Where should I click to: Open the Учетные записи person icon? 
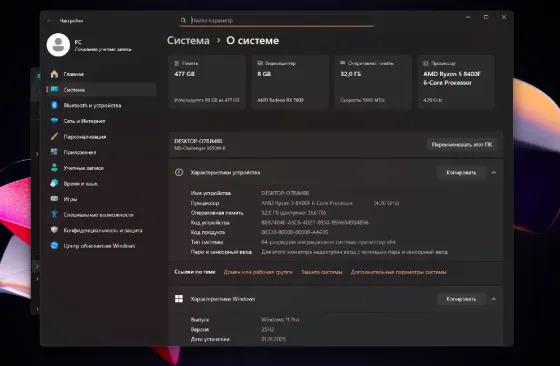54,167
